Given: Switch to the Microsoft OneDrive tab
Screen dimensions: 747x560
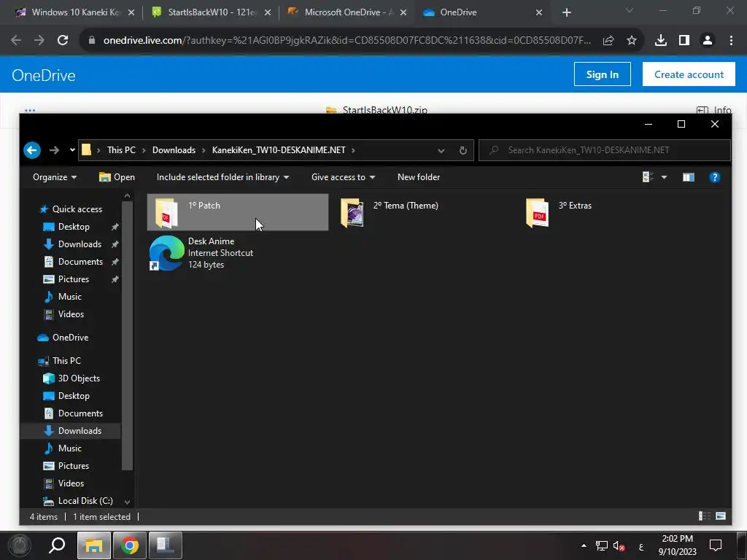Looking at the screenshot, I should pos(346,12).
